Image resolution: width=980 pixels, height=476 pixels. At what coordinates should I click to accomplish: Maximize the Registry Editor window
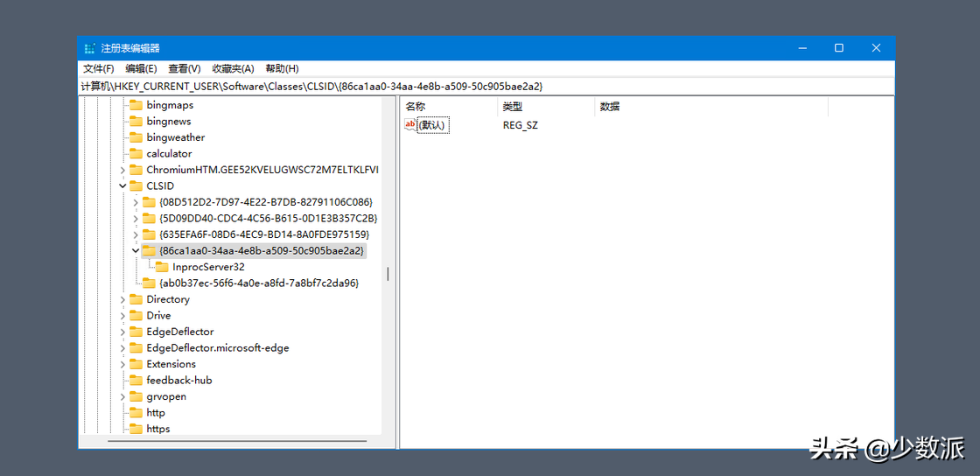point(839,48)
